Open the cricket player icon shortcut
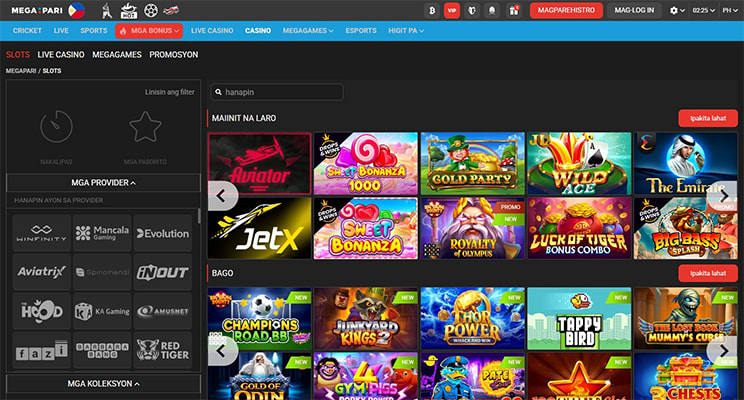This screenshot has width=744, height=400. pos(107,10)
